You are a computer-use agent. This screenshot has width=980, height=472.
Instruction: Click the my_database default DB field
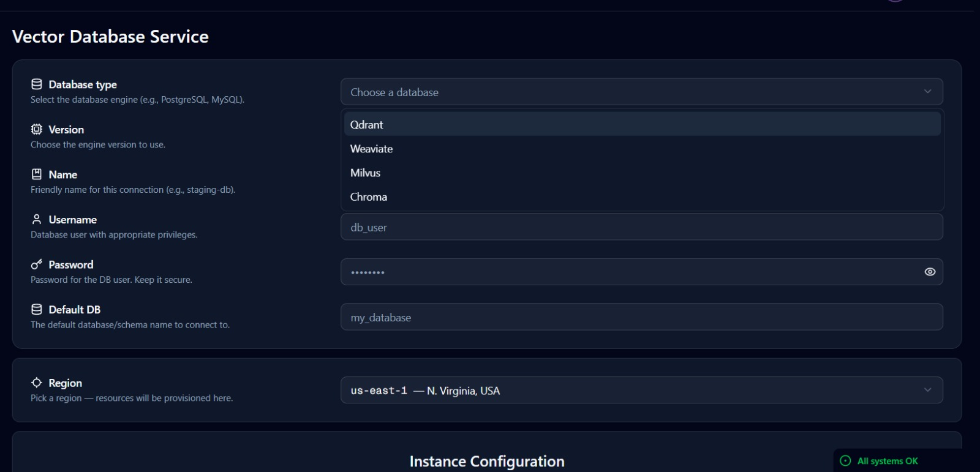(x=642, y=317)
